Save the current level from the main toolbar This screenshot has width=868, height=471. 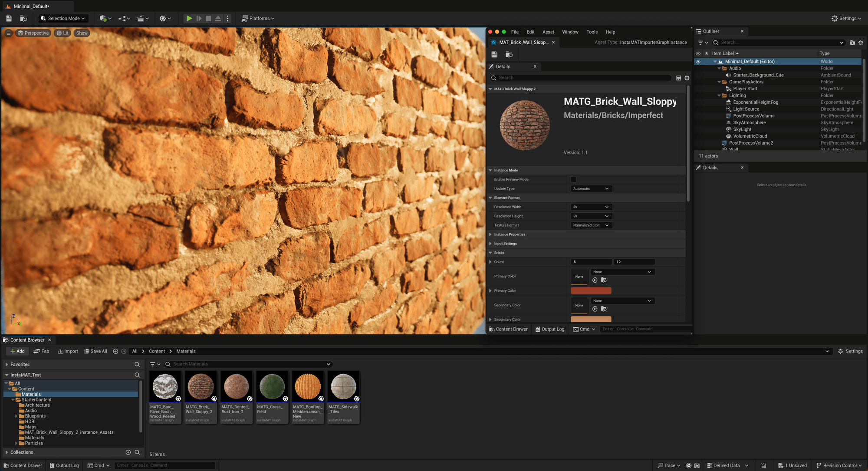pos(9,18)
